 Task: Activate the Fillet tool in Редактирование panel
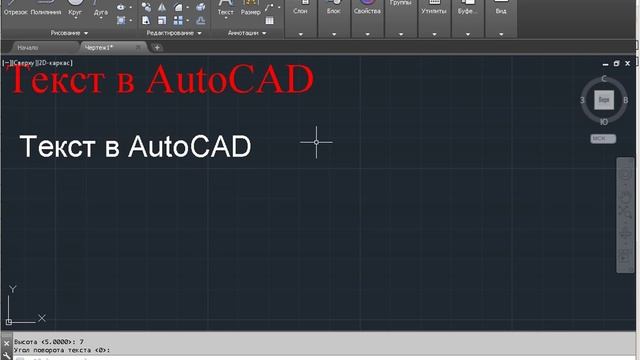pos(178,7)
